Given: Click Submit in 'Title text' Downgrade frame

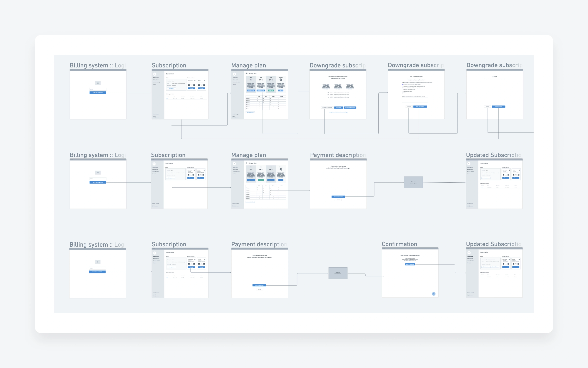Looking at the screenshot, I should (x=487, y=107).
